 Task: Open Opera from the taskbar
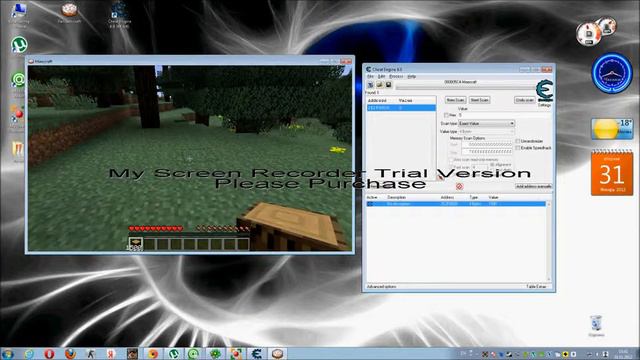(x=49, y=353)
